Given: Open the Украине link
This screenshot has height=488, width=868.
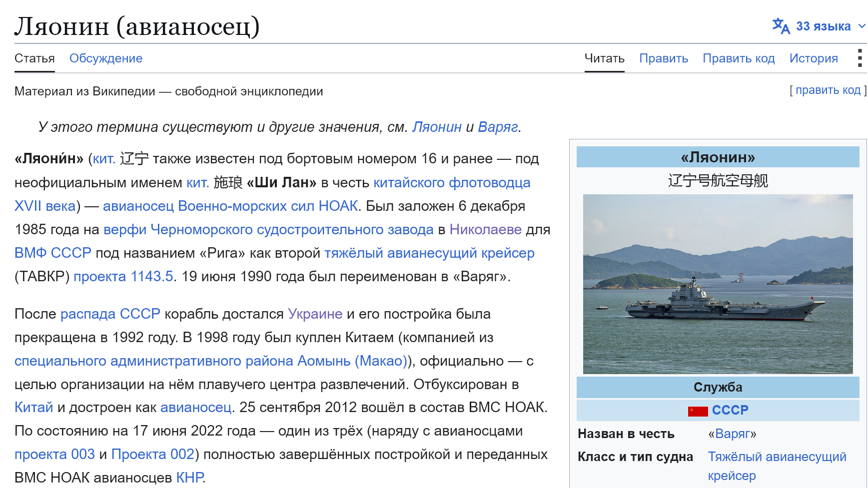Looking at the screenshot, I should pyautogui.click(x=315, y=314).
